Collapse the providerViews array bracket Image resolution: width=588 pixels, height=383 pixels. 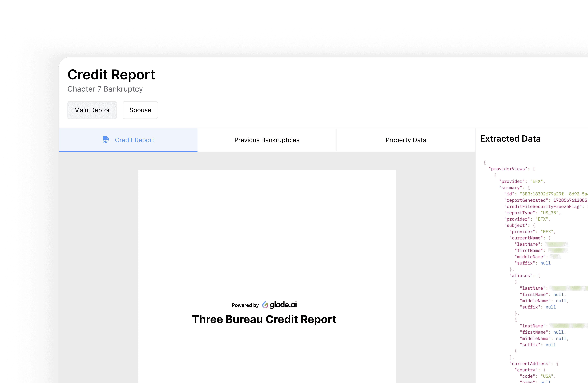tap(534, 169)
